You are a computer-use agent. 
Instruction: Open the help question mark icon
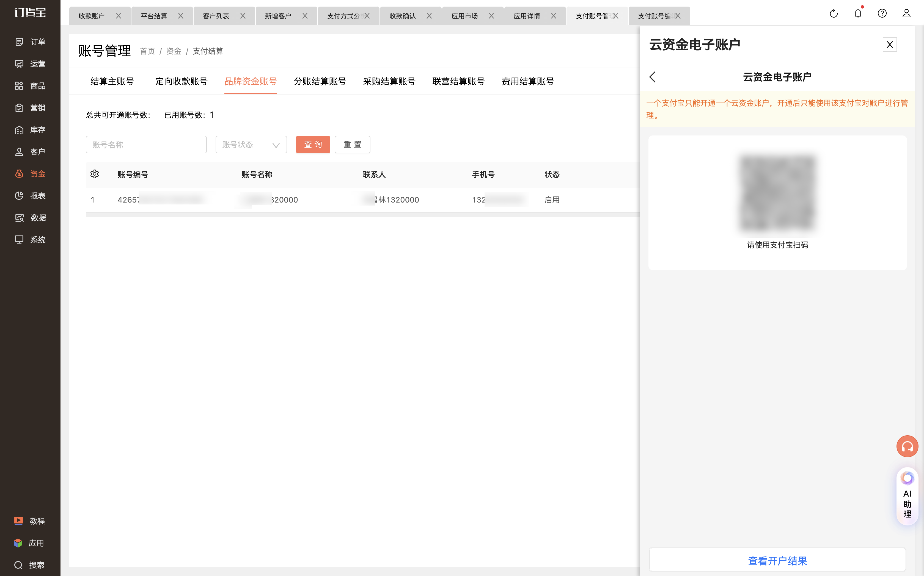[x=882, y=14]
